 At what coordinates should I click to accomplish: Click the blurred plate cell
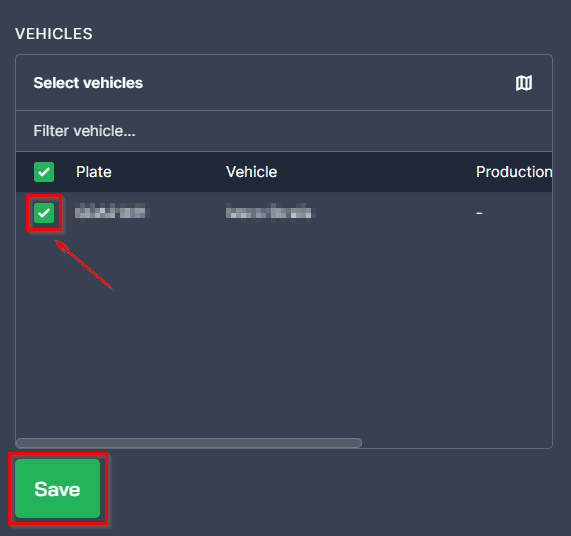[x=112, y=212]
